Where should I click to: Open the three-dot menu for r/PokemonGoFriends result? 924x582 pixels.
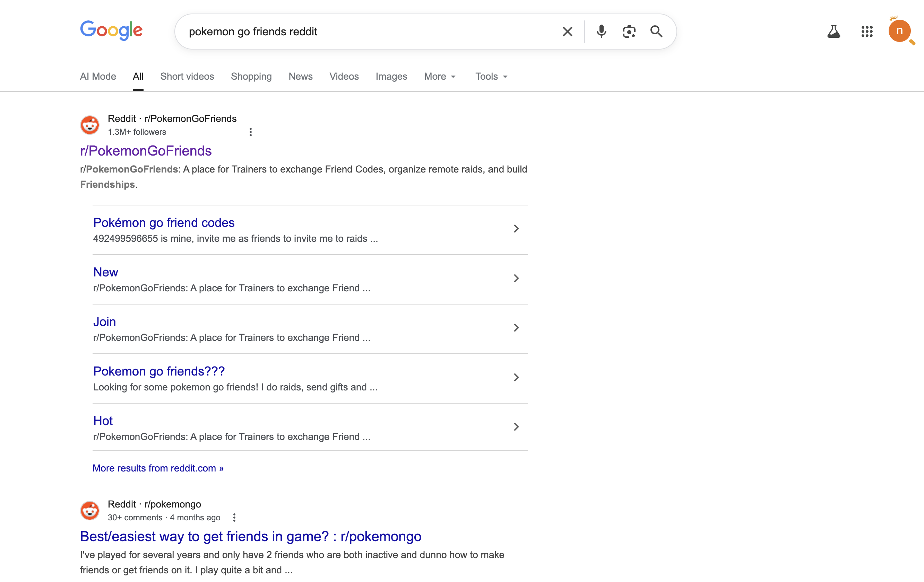coord(251,132)
